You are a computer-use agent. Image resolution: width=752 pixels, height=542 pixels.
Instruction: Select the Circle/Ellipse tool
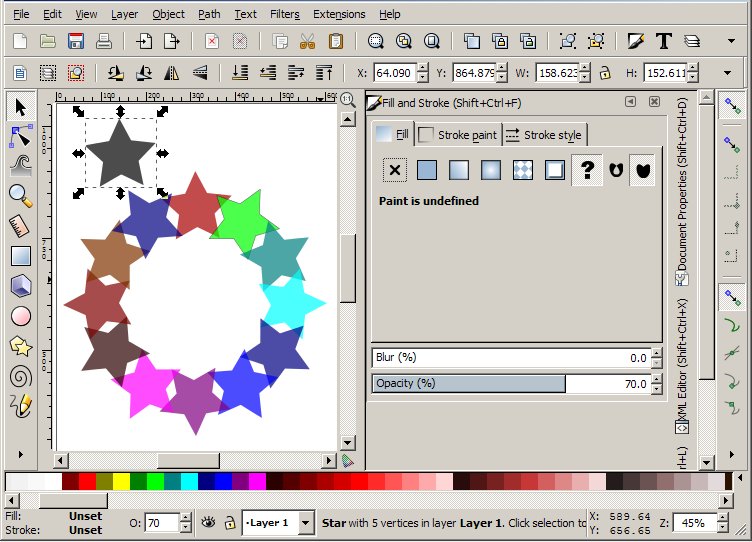click(20, 316)
